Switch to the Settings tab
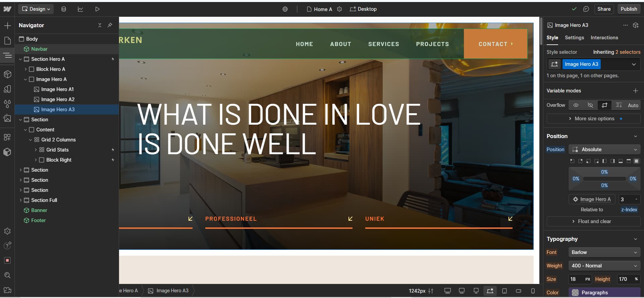 (x=574, y=38)
